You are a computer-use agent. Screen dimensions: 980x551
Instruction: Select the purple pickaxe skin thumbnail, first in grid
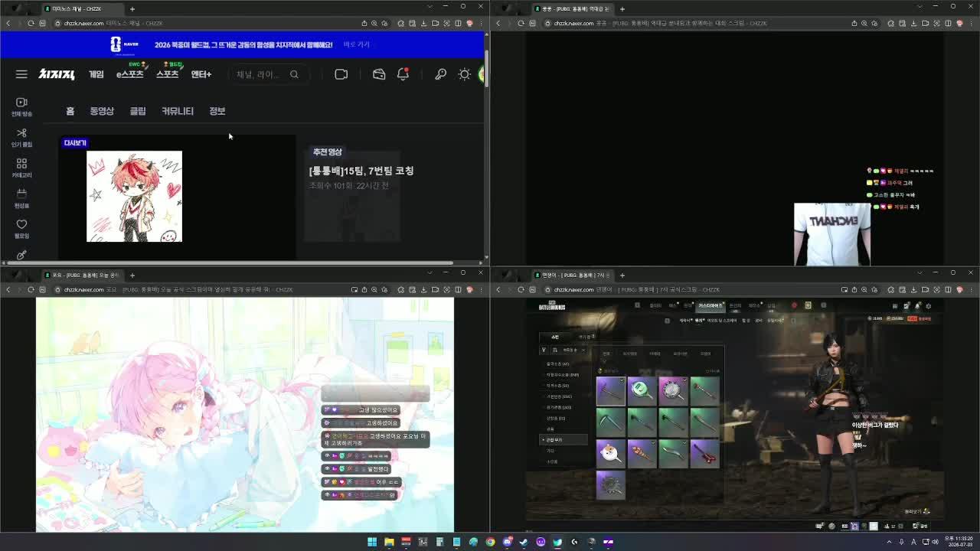[610, 391]
